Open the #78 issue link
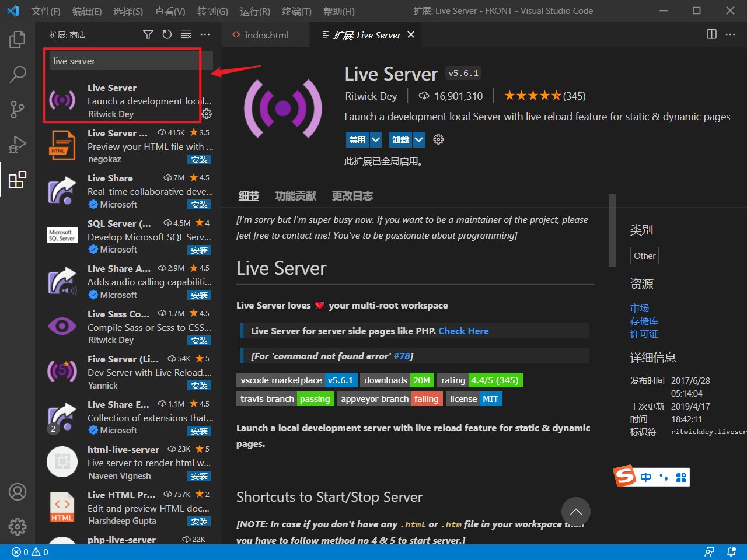 coord(402,356)
